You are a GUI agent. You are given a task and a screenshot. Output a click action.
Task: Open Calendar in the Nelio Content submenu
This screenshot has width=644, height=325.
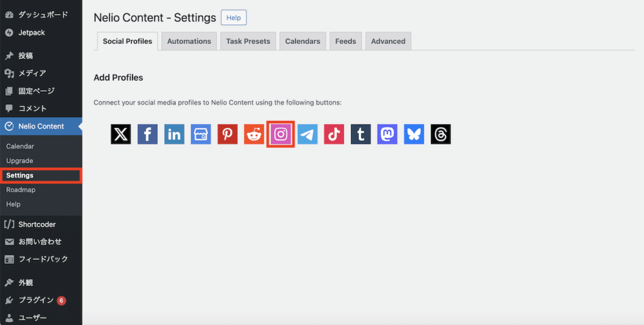click(20, 146)
